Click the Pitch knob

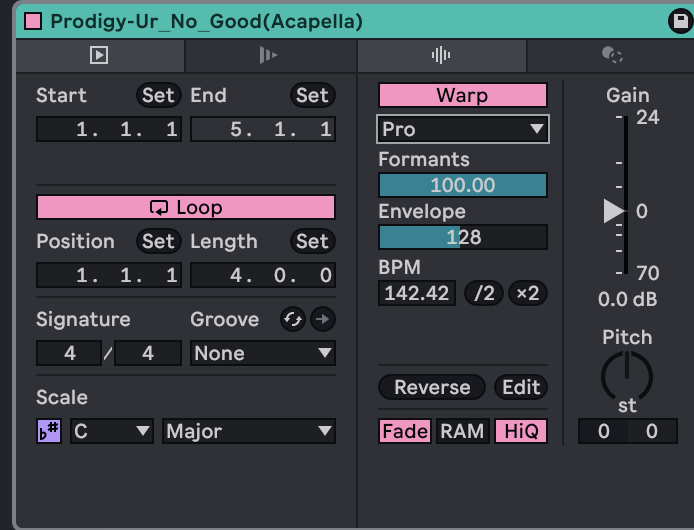pyautogui.click(x=627, y=375)
